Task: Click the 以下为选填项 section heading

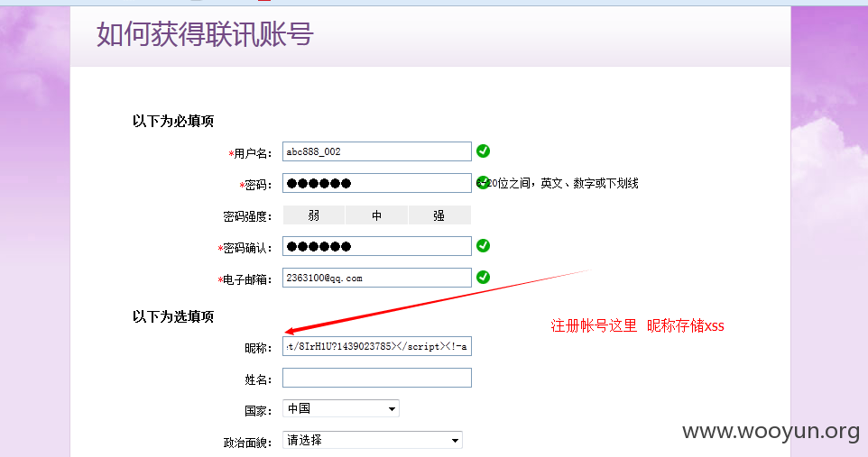Action: tap(172, 316)
